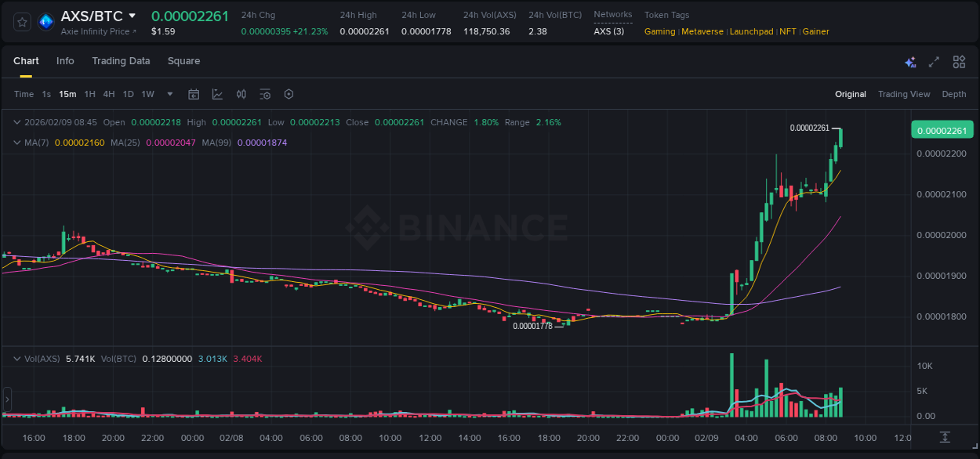Open the candlestick style icon
980x459 pixels.
point(241,94)
